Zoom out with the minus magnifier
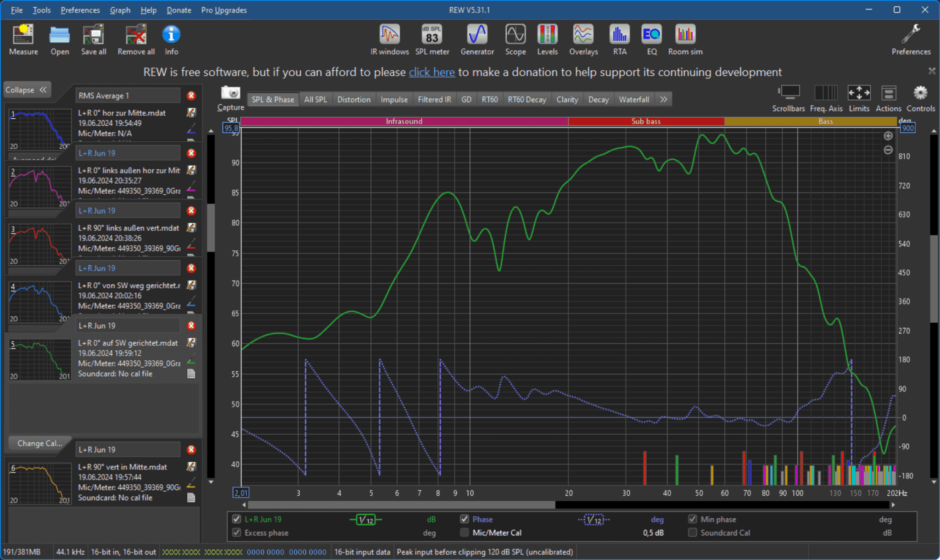This screenshot has height=560, width=940. pyautogui.click(x=888, y=150)
